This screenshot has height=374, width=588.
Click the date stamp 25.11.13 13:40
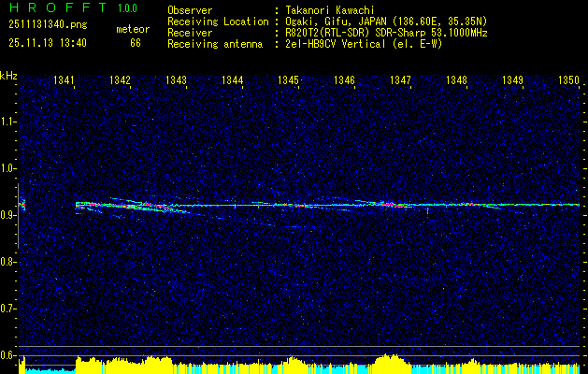click(x=48, y=43)
